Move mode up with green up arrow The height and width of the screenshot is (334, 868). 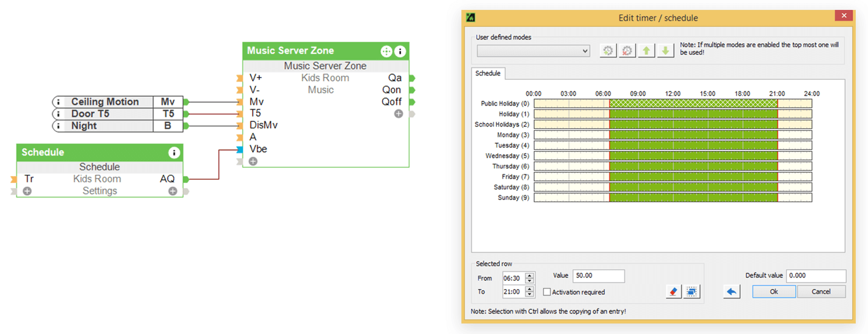tap(646, 51)
